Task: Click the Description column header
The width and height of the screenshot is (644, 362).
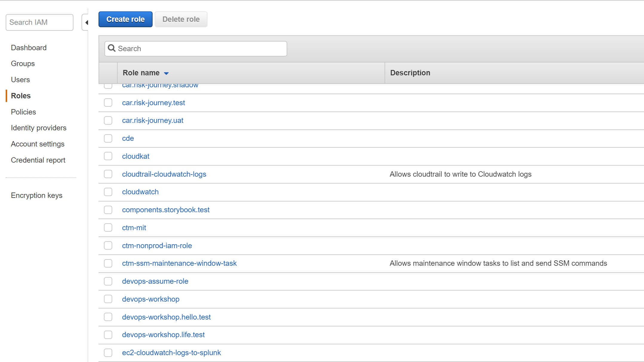Action: pyautogui.click(x=410, y=73)
